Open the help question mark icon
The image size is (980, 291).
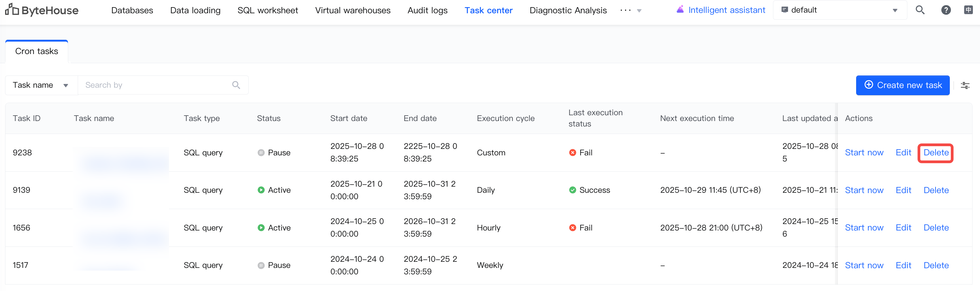[x=946, y=10]
